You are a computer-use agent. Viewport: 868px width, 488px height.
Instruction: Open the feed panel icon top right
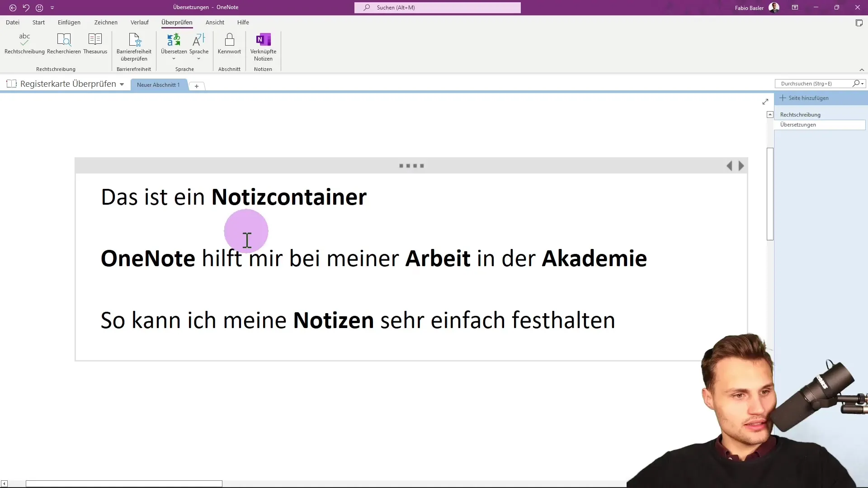tap(859, 23)
